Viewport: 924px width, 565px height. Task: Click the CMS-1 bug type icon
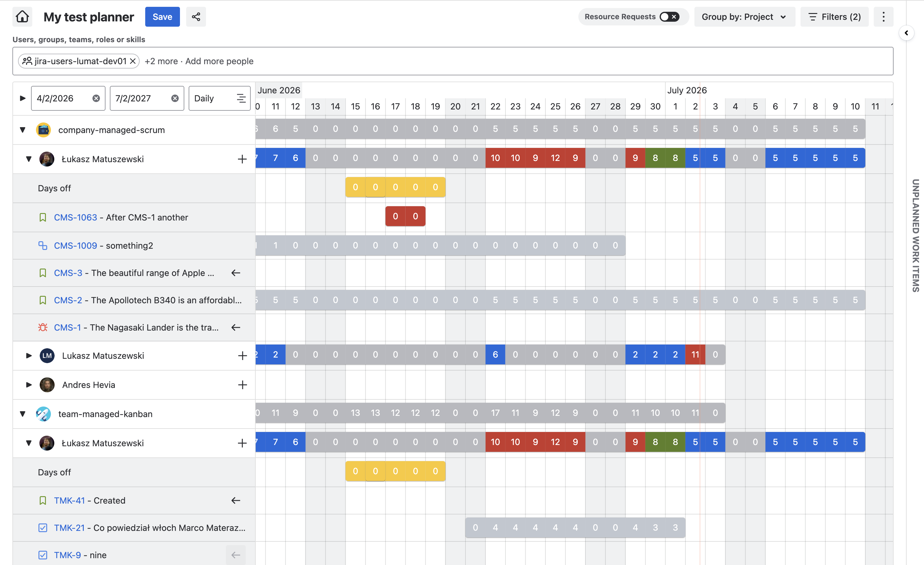(x=43, y=327)
